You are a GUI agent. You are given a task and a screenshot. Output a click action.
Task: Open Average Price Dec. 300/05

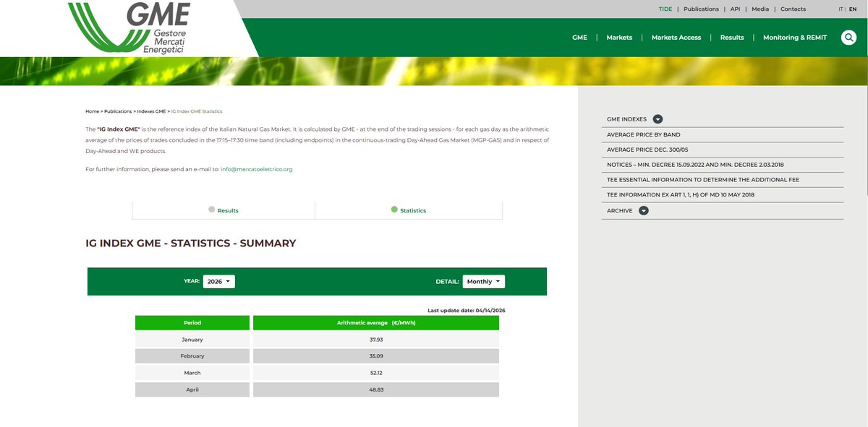click(646, 150)
